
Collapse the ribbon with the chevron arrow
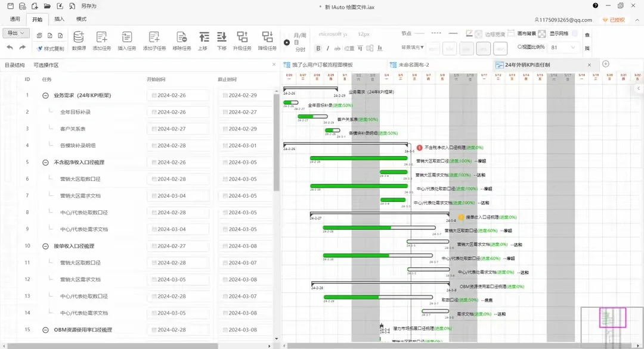[637, 20]
